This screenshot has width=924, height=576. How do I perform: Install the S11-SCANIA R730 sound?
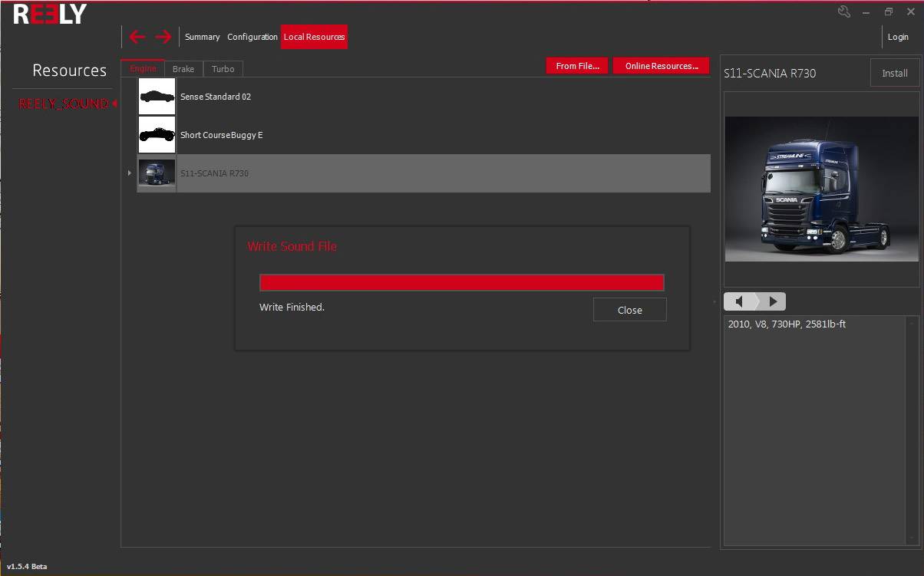(895, 73)
